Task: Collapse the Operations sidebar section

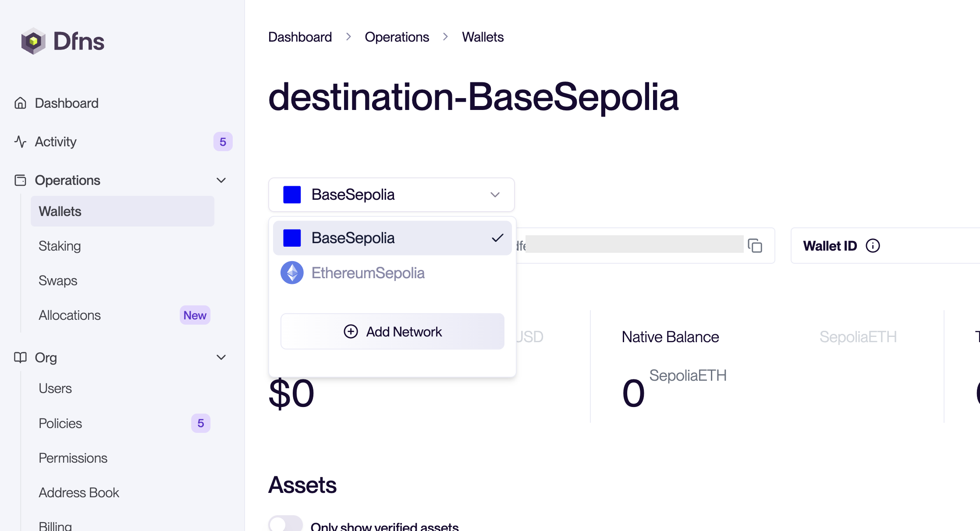Action: [x=221, y=180]
